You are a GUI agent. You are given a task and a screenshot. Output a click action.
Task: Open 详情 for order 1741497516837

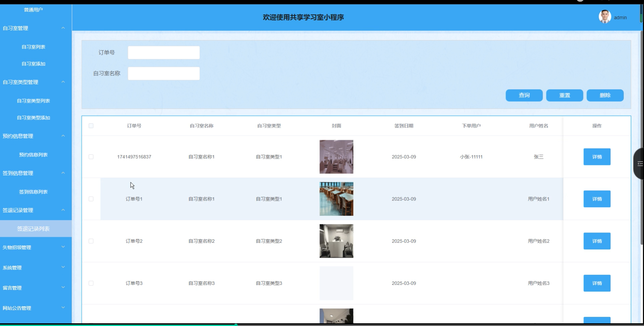pos(597,157)
